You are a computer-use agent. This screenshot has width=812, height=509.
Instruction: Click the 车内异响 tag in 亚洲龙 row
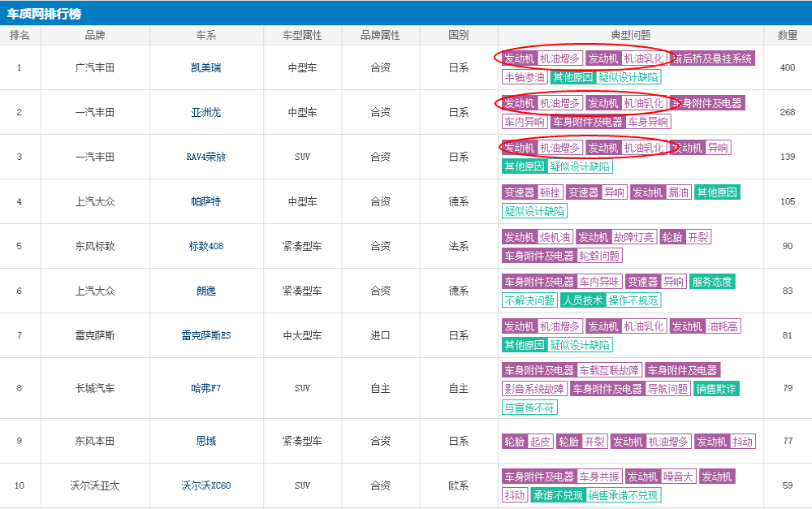(x=525, y=122)
